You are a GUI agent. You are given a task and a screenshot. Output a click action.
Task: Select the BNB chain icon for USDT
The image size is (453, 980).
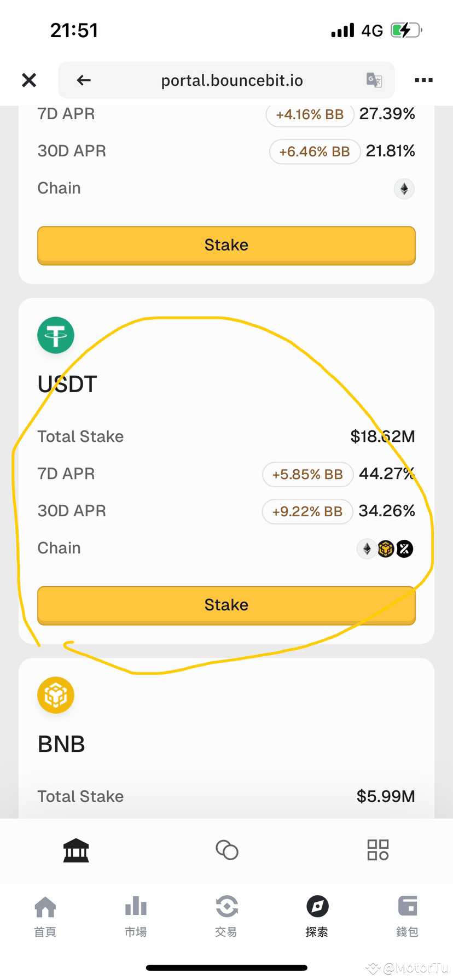(x=386, y=549)
